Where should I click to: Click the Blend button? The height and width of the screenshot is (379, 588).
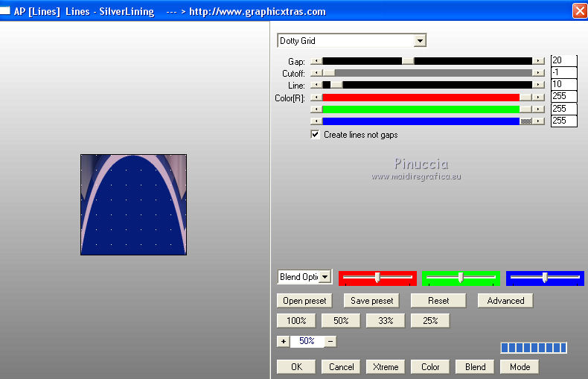tap(475, 367)
